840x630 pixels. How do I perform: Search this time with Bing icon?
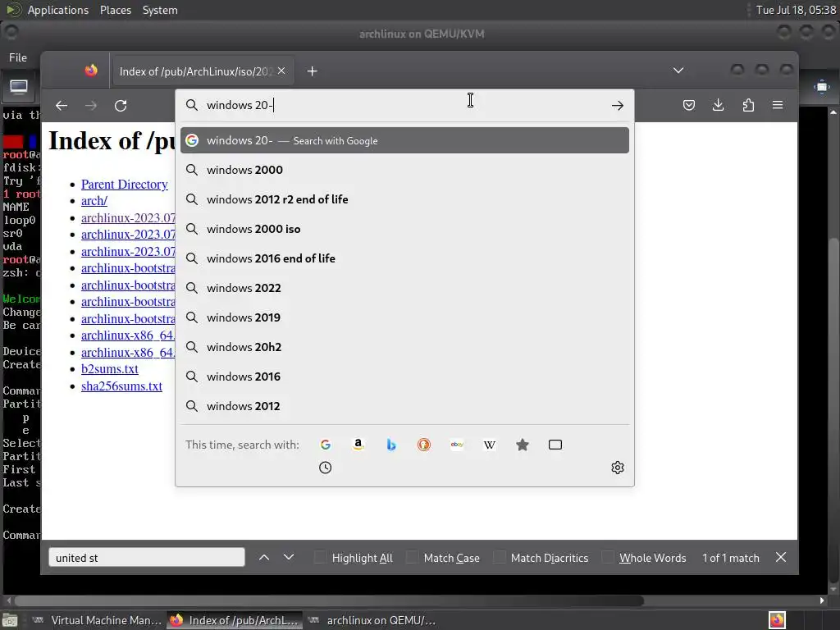(x=391, y=445)
